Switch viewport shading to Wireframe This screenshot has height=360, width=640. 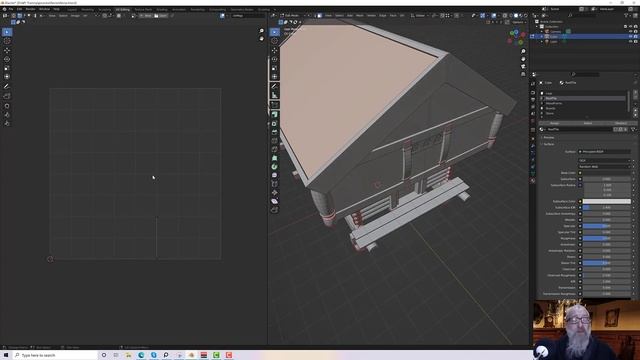coord(511,16)
